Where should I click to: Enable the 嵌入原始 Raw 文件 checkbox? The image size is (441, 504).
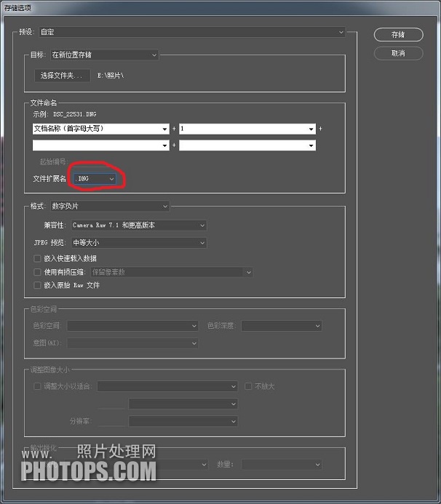coord(37,285)
